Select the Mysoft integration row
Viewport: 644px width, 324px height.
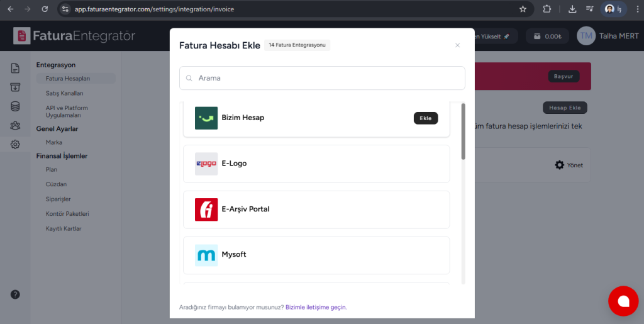(316, 255)
